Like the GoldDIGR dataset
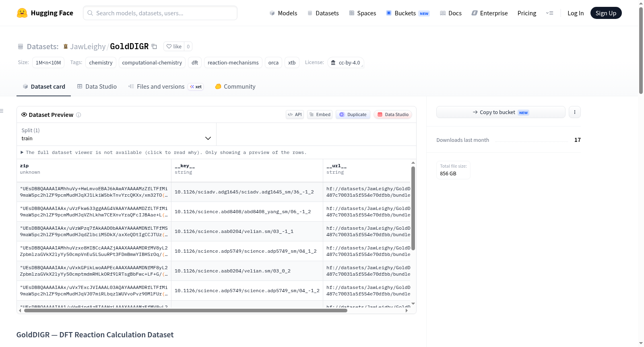Viewport: 644px width, 347px height. 174,46
